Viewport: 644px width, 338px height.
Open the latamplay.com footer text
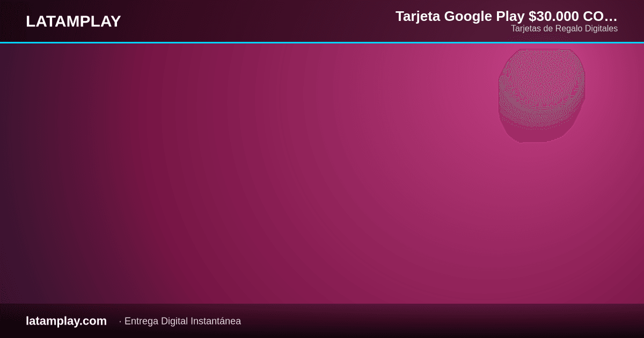click(66, 321)
